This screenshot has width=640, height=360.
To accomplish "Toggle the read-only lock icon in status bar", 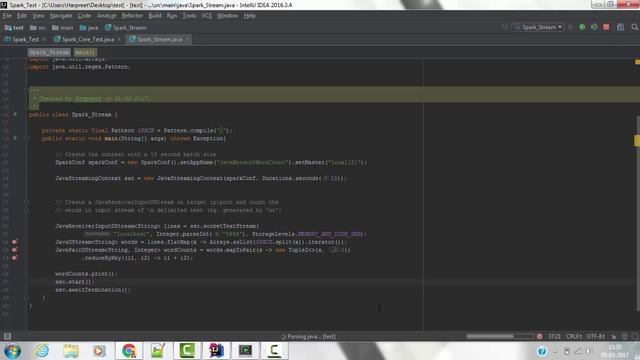I will (x=613, y=336).
